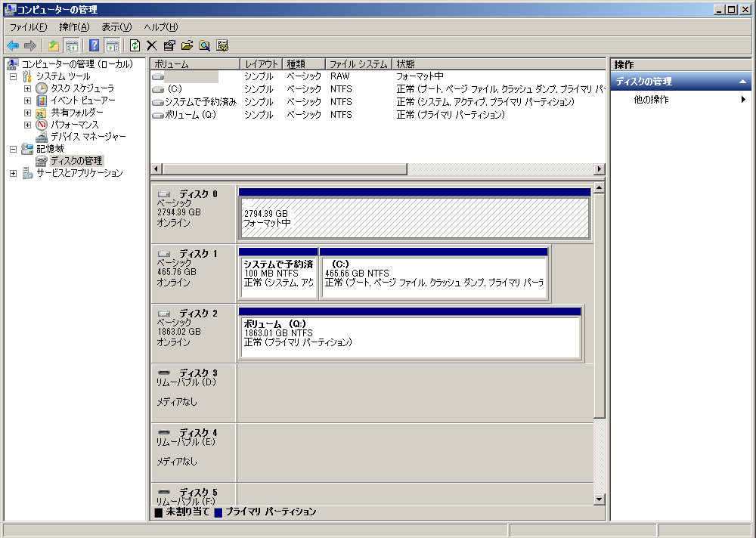
Task: Select the タスク スケジューラ clock icon in tree
Action: tap(42, 88)
